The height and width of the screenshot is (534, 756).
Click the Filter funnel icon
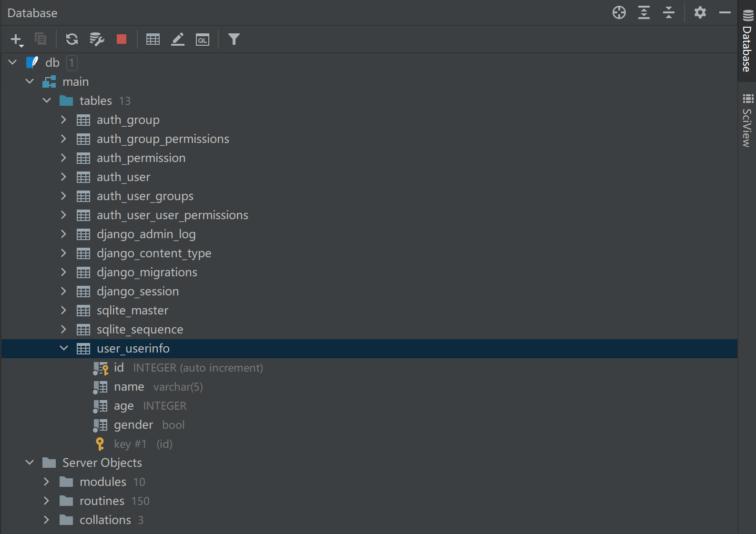pyautogui.click(x=234, y=39)
